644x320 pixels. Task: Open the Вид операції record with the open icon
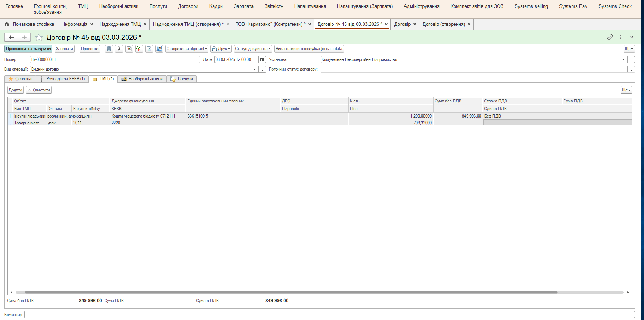(x=262, y=69)
